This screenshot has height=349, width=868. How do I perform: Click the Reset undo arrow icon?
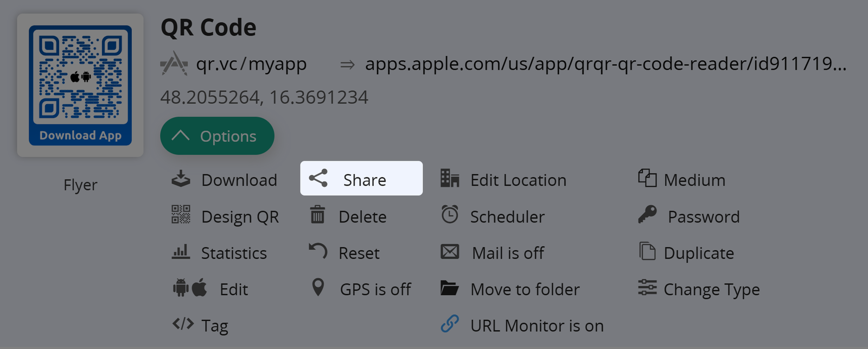pyautogui.click(x=318, y=251)
